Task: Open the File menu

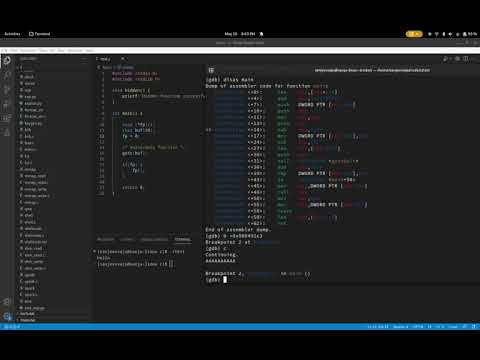Action: coord(4,50)
